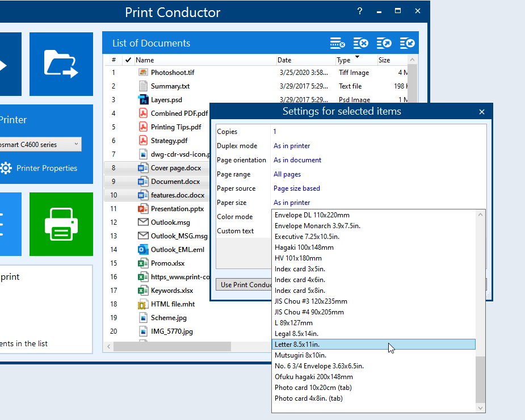Screen dimensions: 525x420
Task: Click the paper size list scrollbar down arrow
Action: tap(481, 408)
